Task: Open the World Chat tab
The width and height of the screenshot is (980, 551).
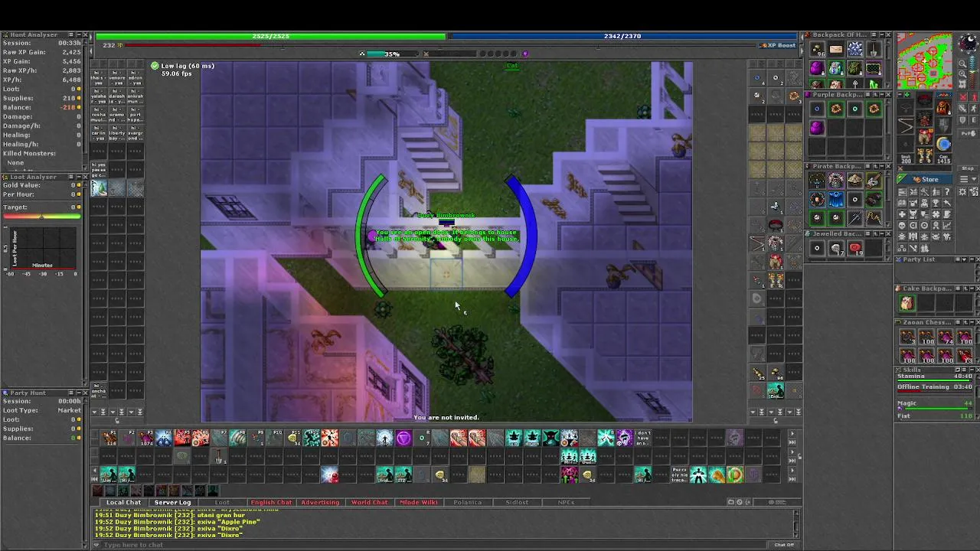Action: click(369, 502)
